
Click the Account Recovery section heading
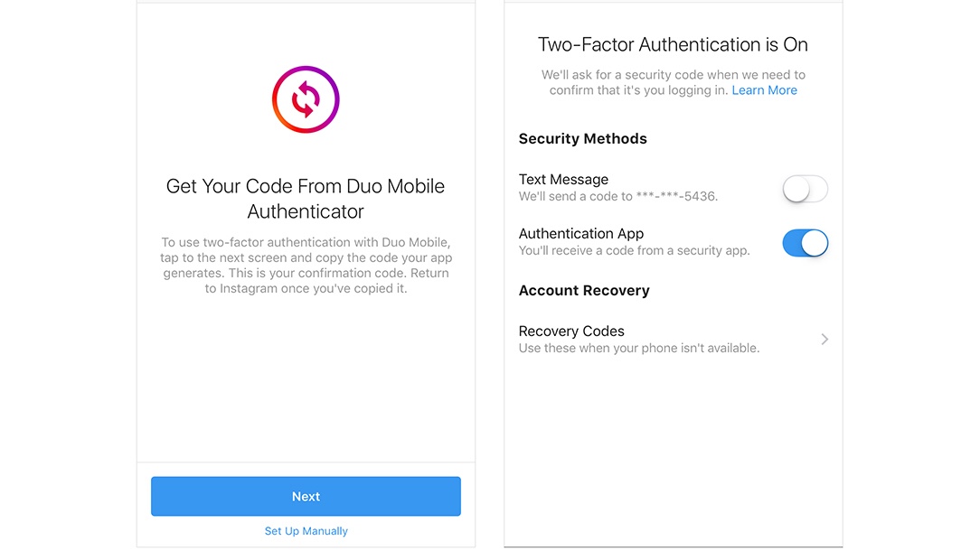(x=584, y=291)
